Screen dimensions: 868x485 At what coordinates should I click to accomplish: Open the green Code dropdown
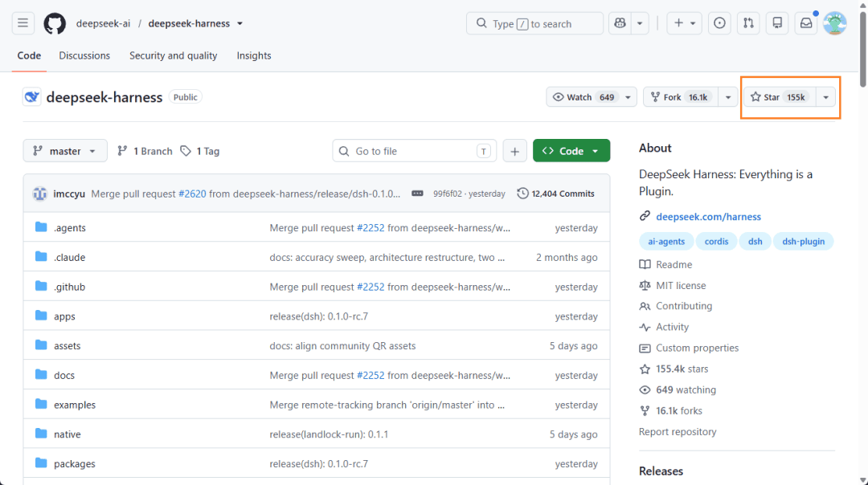point(571,151)
